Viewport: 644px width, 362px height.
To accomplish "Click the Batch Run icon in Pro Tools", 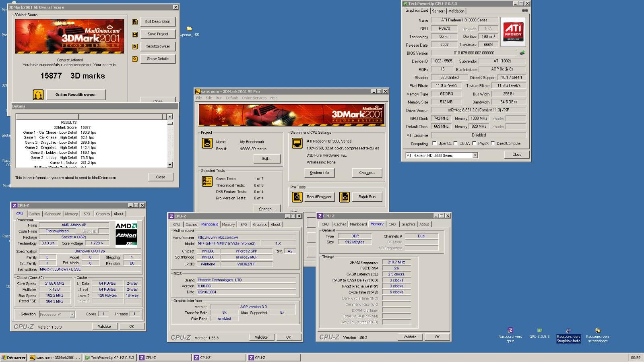I will click(x=344, y=197).
